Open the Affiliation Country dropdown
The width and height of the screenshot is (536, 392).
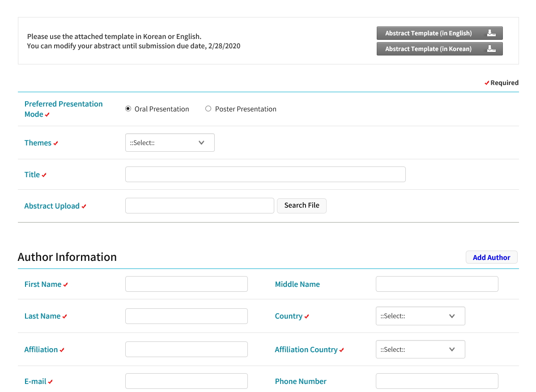pyautogui.click(x=421, y=349)
